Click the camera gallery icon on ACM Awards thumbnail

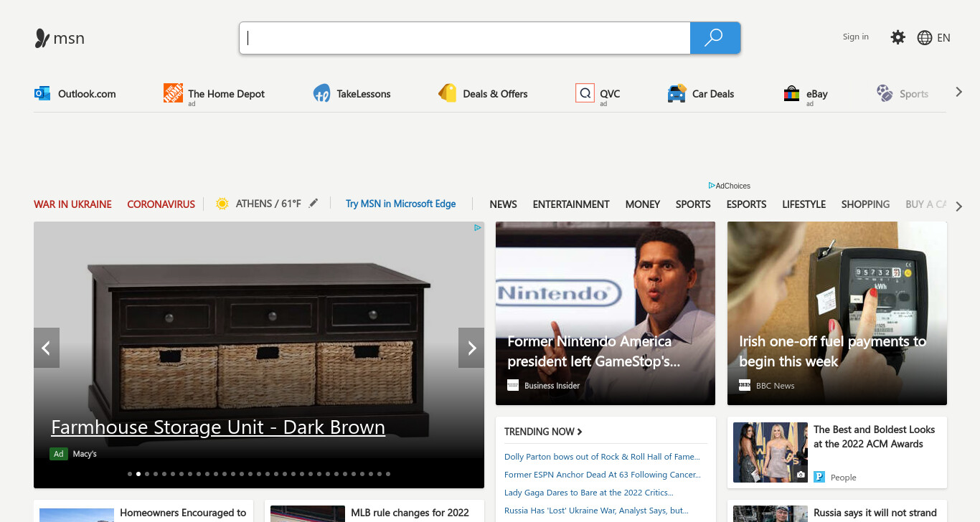pyautogui.click(x=801, y=475)
